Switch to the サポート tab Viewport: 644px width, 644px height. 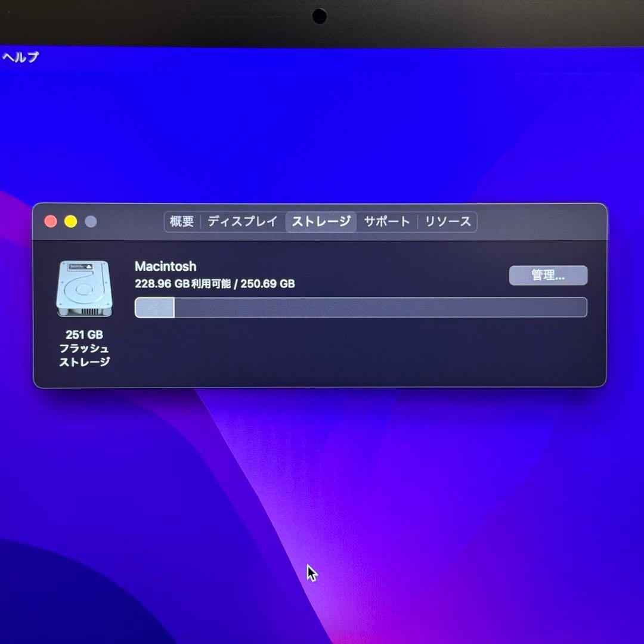point(387,221)
